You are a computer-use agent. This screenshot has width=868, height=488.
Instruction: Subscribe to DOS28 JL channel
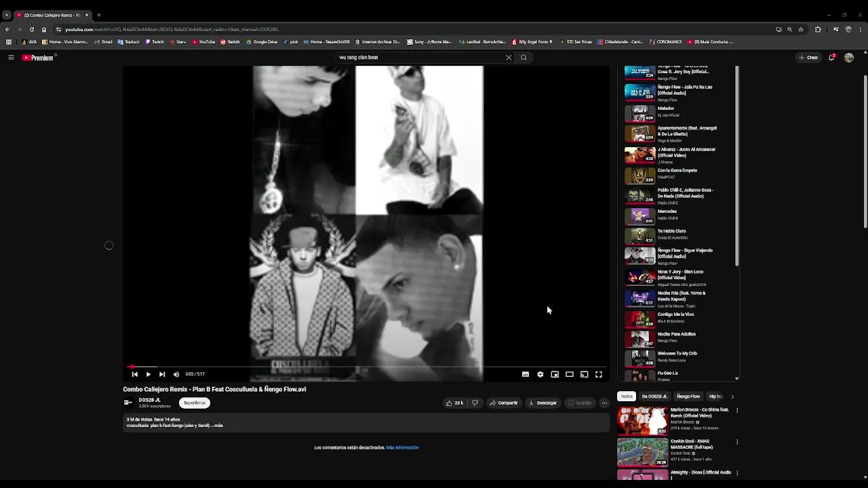coord(195,403)
